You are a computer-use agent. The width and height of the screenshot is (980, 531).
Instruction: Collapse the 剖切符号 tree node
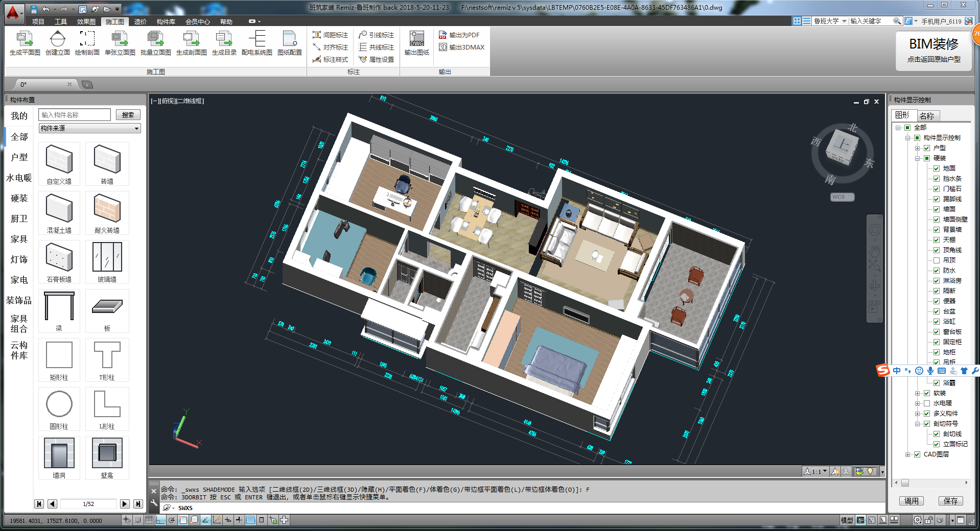918,424
